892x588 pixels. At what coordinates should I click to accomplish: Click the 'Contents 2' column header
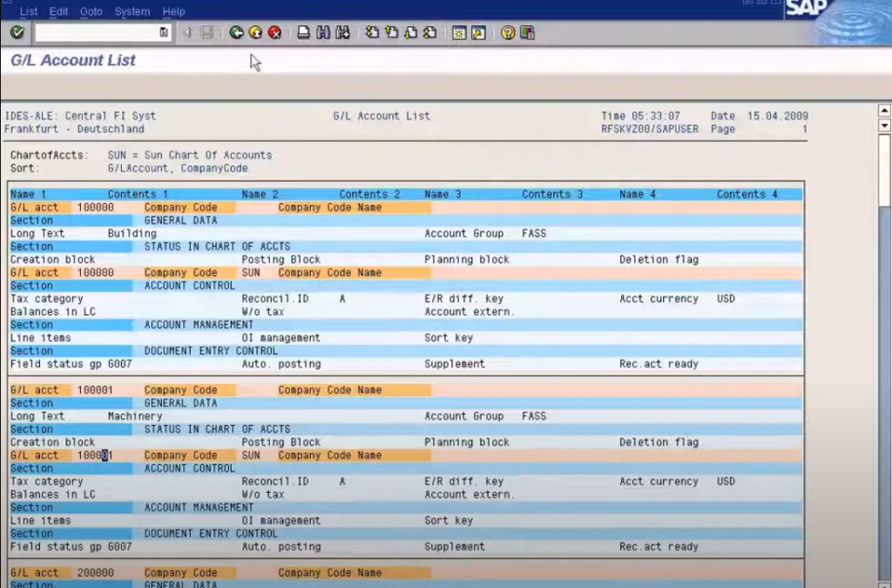369,194
